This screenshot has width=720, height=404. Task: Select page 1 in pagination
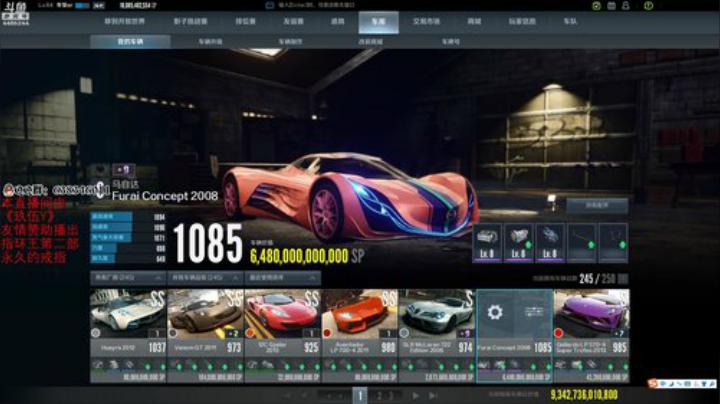click(x=360, y=395)
